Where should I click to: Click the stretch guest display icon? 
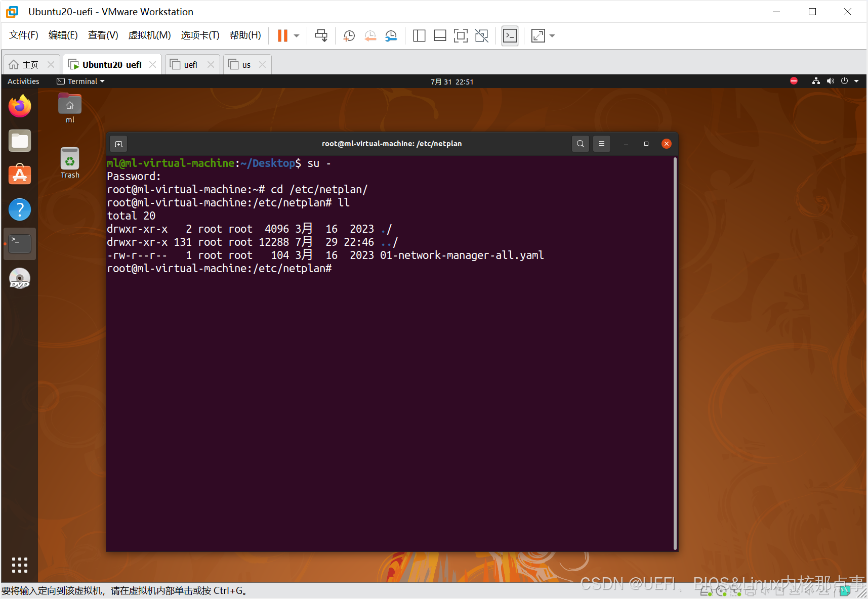(538, 35)
